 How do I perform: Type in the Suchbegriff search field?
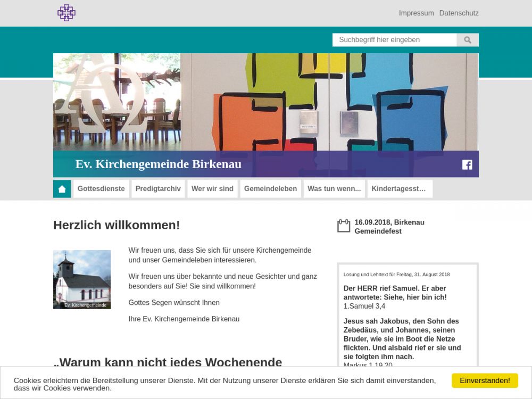click(394, 40)
